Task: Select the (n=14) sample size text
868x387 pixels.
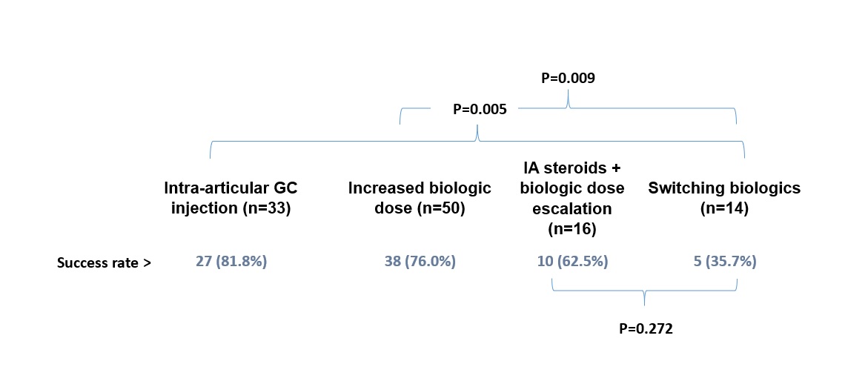Action: pyautogui.click(x=724, y=208)
